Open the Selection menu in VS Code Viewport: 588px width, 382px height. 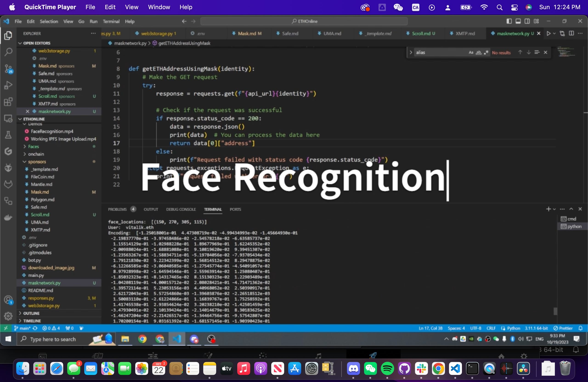(x=49, y=22)
